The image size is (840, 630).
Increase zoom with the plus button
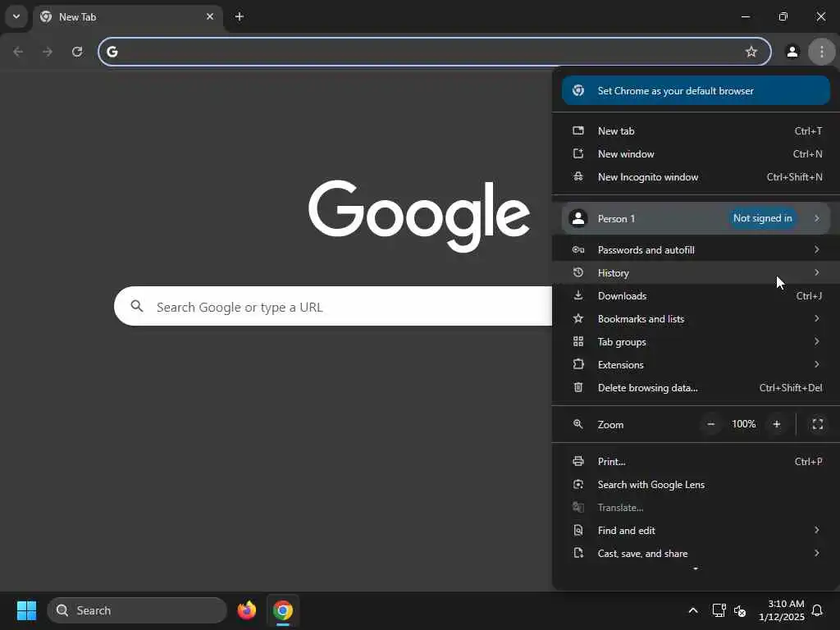pos(777,424)
